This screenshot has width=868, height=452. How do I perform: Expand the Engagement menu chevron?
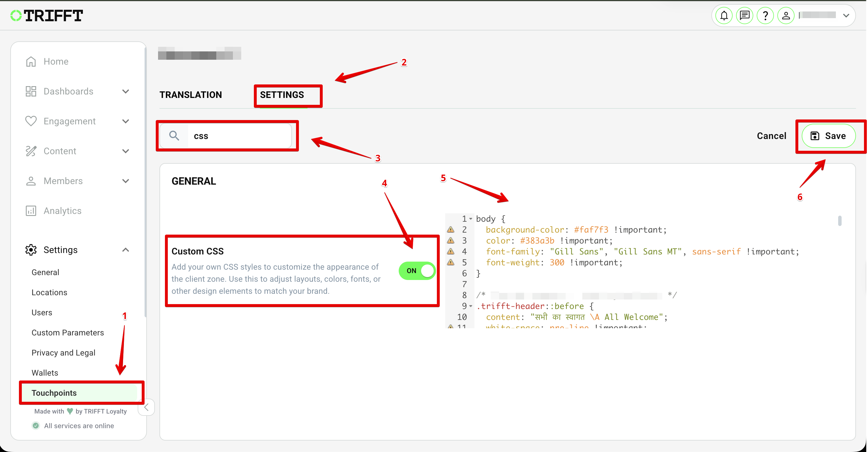[x=126, y=121]
